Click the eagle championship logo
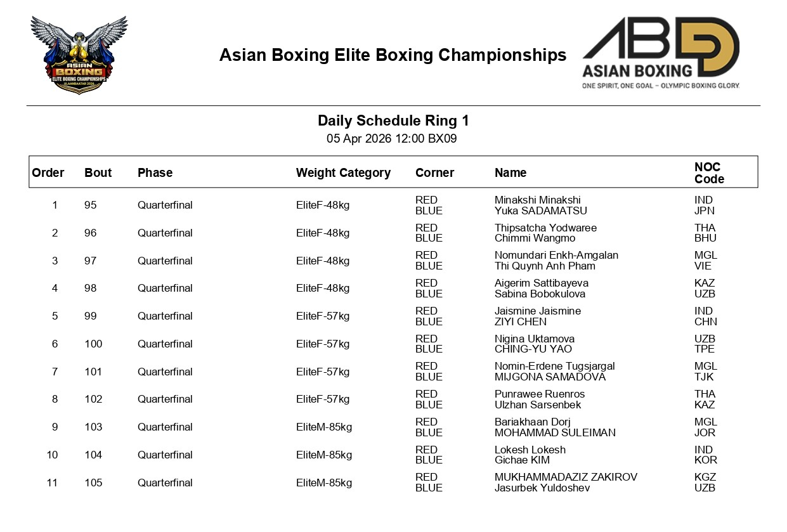The width and height of the screenshot is (787, 532). click(x=79, y=55)
